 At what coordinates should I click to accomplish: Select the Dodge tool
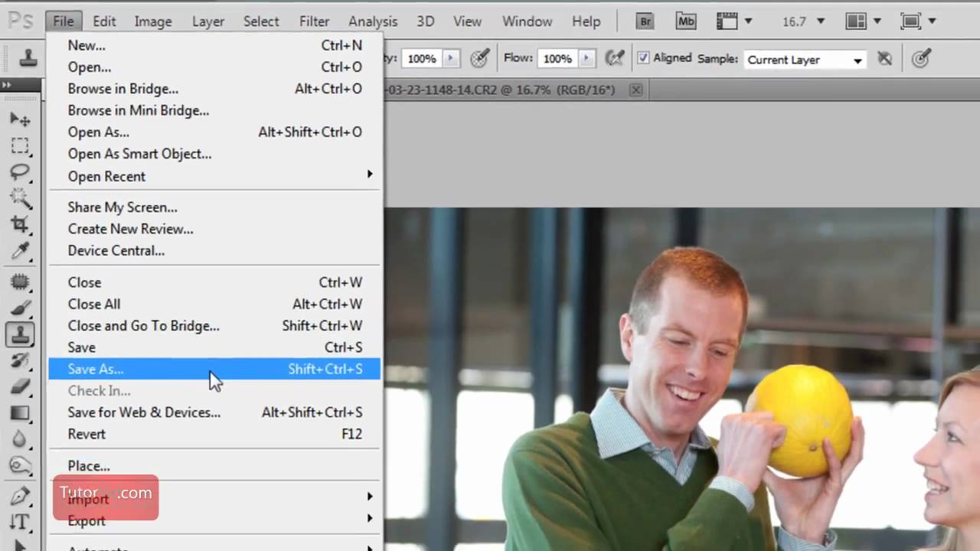pos(20,465)
